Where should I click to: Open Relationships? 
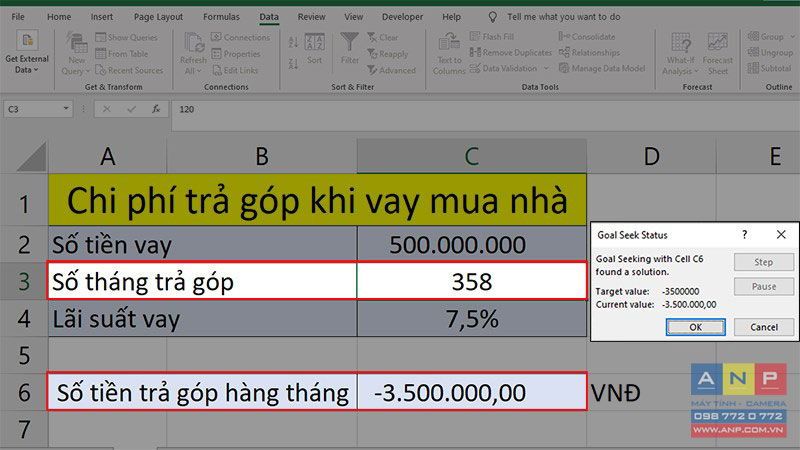click(589, 53)
